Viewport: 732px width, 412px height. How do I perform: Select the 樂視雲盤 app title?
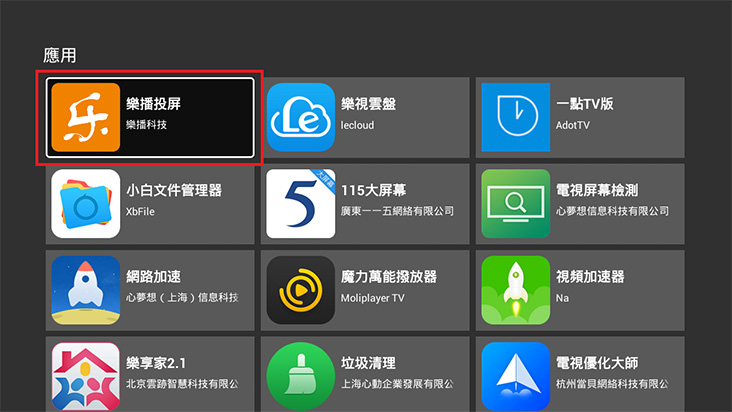[x=368, y=104]
